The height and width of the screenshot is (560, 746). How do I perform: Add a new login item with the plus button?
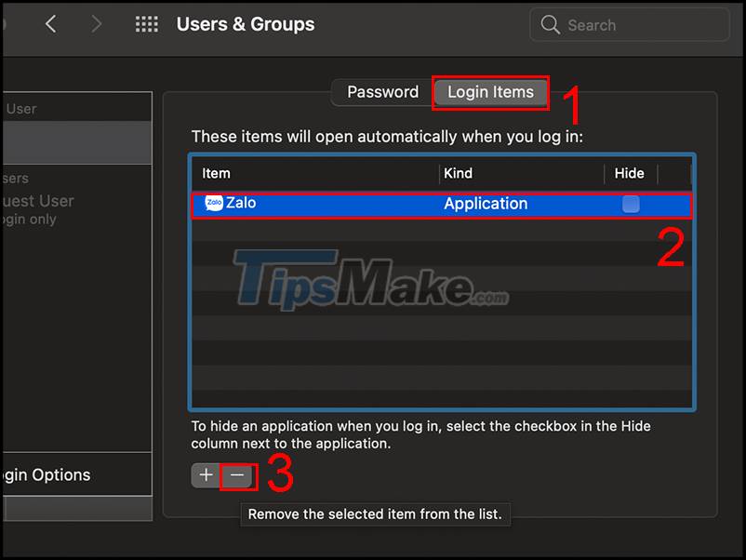click(x=206, y=474)
